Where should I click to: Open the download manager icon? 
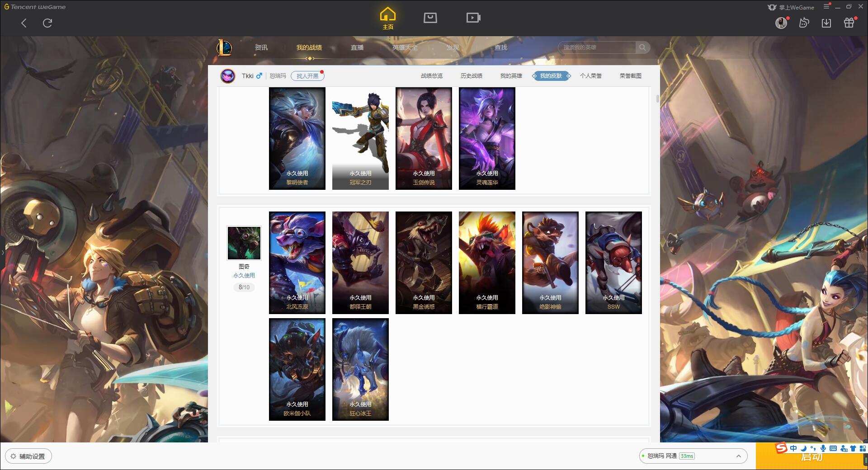click(826, 23)
